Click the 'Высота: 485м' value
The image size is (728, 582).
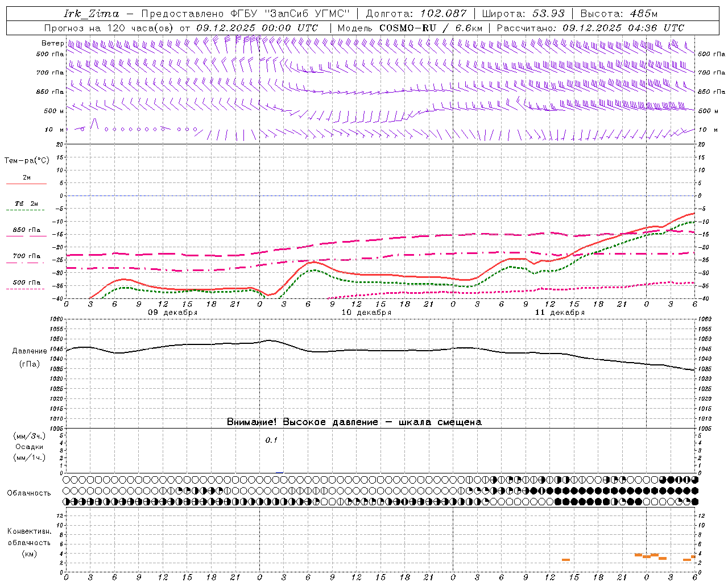pyautogui.click(x=618, y=14)
